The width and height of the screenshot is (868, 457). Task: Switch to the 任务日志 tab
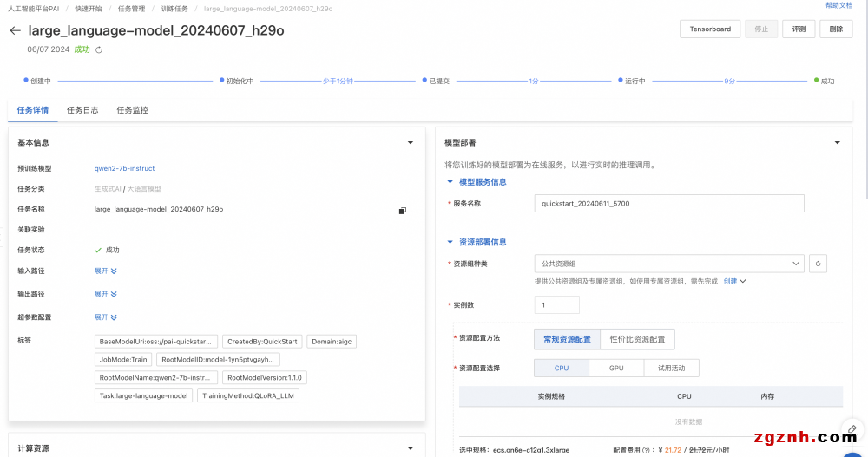pyautogui.click(x=82, y=110)
